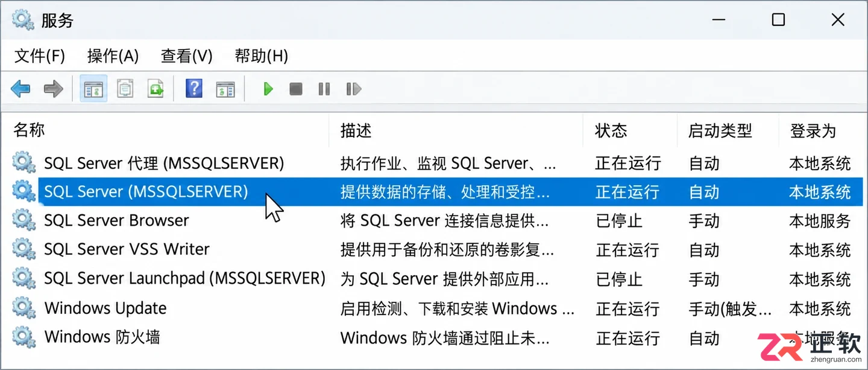The width and height of the screenshot is (868, 370).
Task: Click description 启用检测、下载和安装 Windows
Action: [458, 308]
